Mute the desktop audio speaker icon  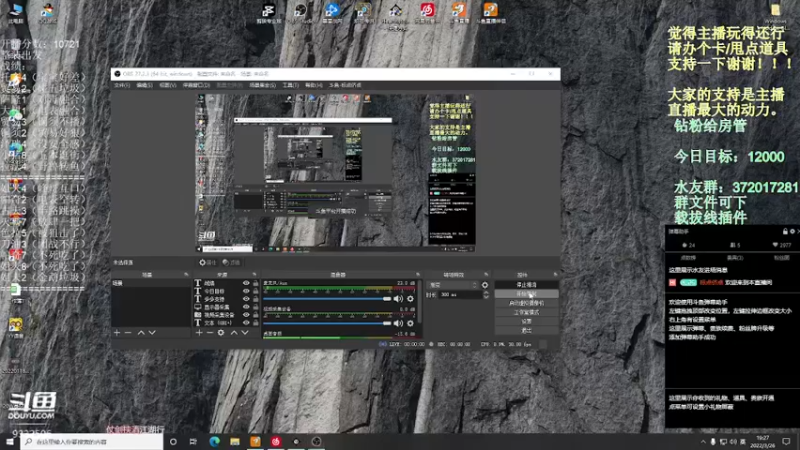click(x=398, y=298)
